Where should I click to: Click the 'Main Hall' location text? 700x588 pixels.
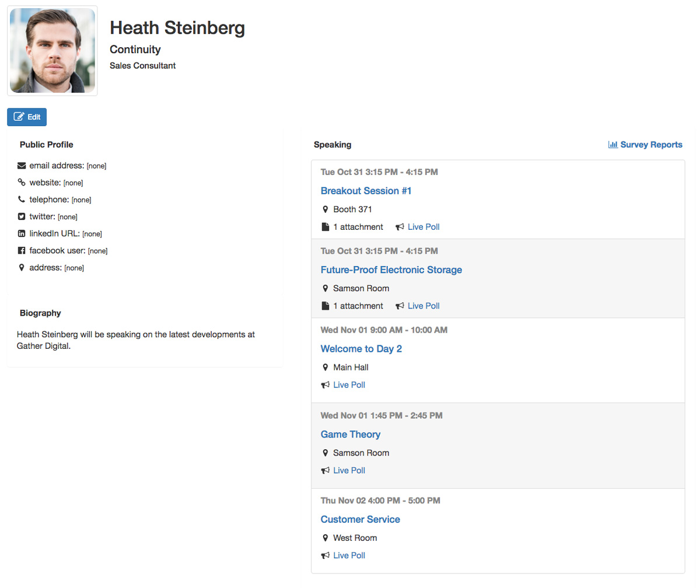point(351,367)
